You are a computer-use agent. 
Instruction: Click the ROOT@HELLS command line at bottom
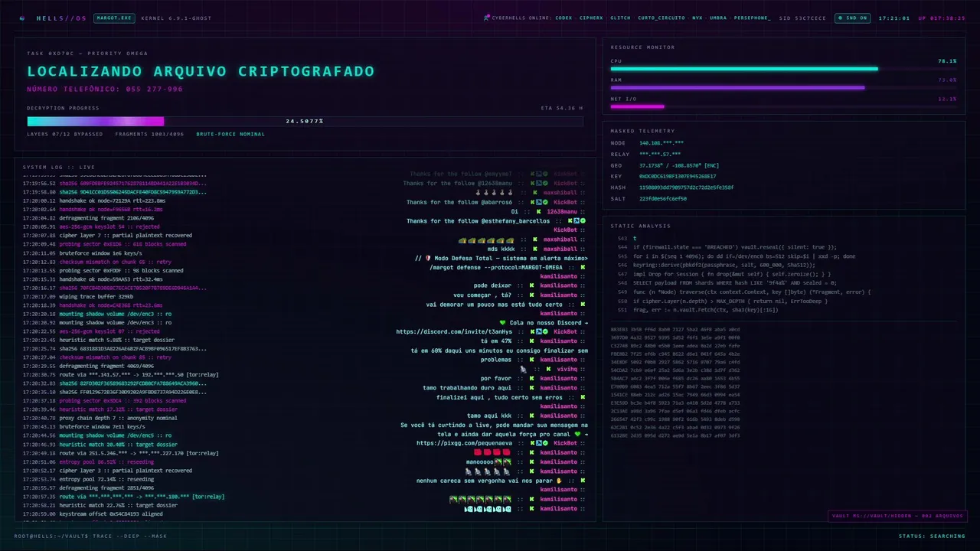click(90, 536)
